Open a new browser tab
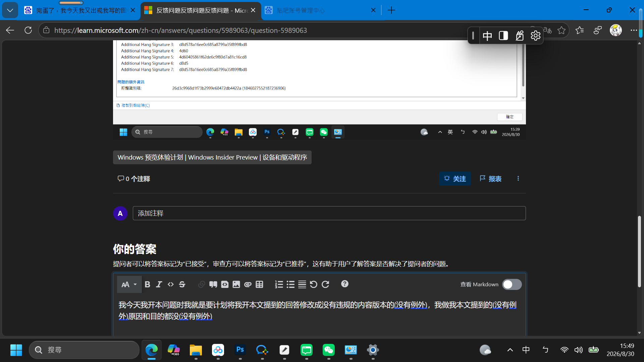This screenshot has height=362, width=644. pyautogui.click(x=391, y=10)
